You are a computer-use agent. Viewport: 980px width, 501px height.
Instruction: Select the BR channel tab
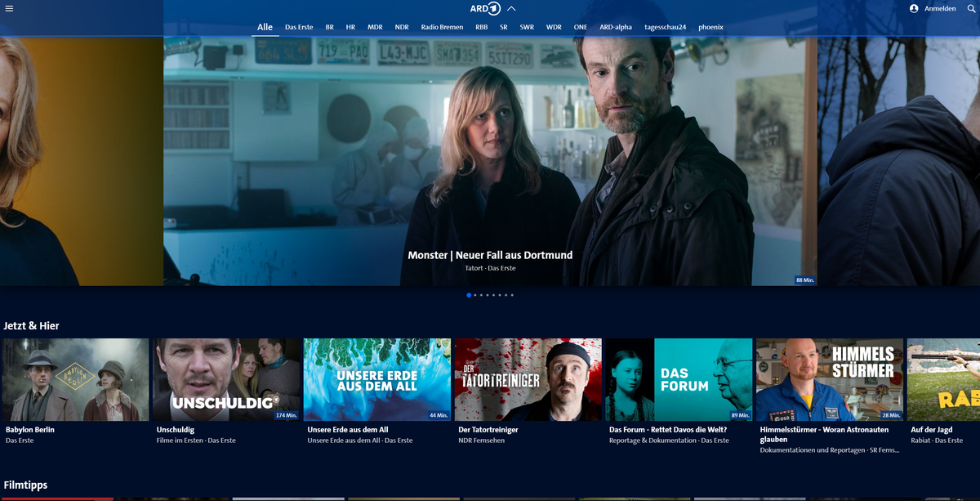pyautogui.click(x=329, y=27)
